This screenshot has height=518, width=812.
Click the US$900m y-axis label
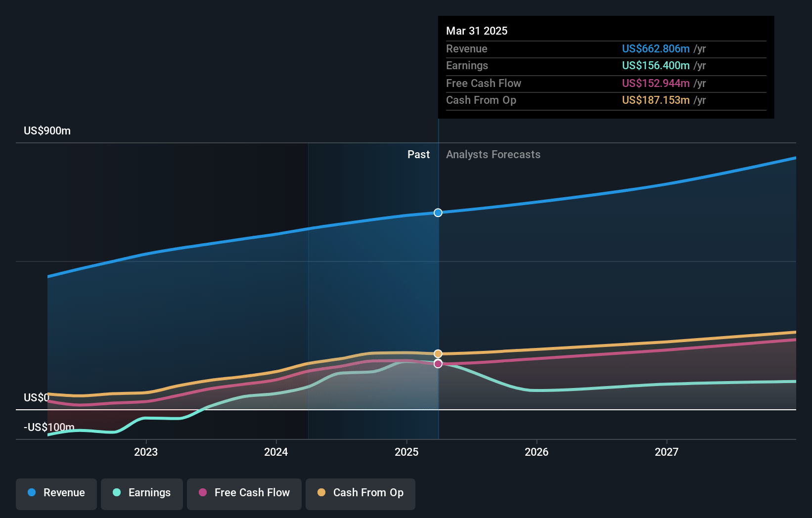coord(47,131)
